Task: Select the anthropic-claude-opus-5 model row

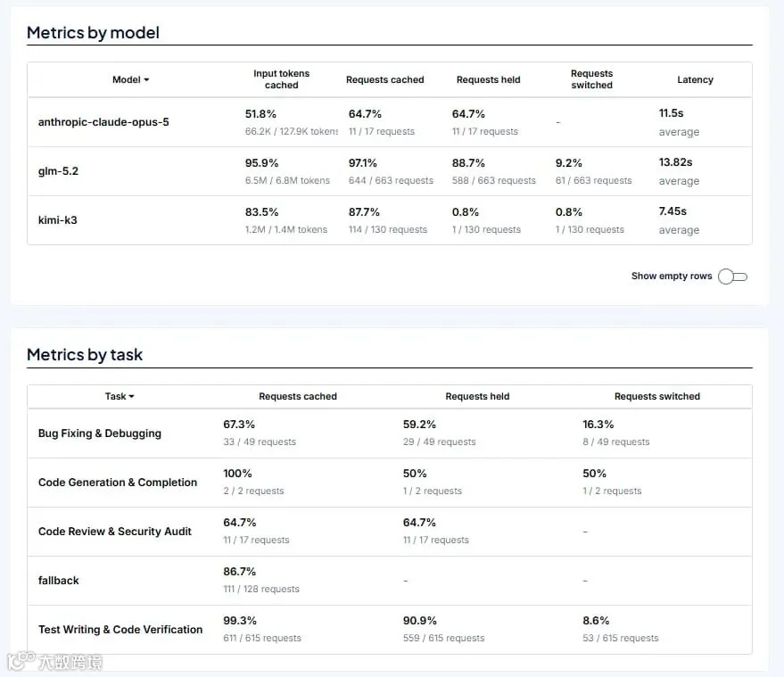Action: (390, 122)
